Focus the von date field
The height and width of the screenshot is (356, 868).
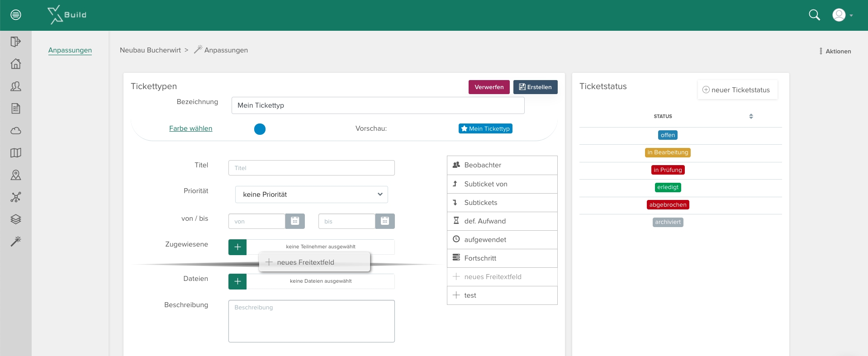point(257,221)
